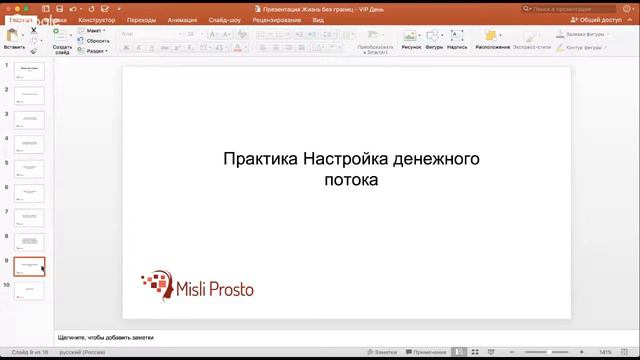
Task: Adjust the zoom slider in status bar
Action: click(547, 352)
